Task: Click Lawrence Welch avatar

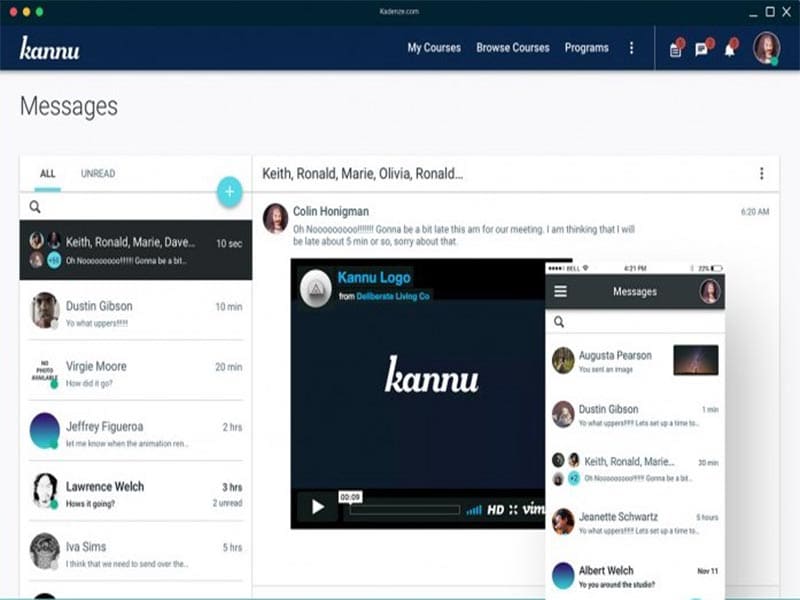Action: (45, 491)
